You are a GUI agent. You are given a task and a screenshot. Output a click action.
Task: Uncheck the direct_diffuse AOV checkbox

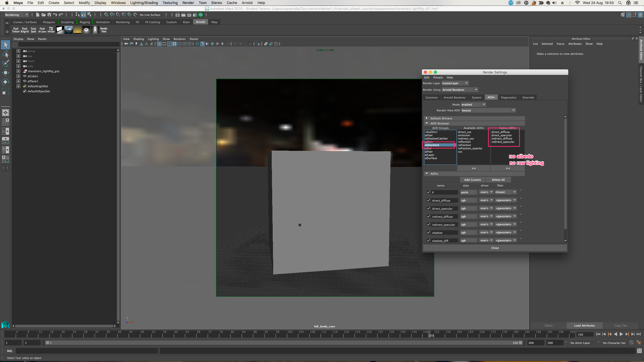[x=428, y=200]
